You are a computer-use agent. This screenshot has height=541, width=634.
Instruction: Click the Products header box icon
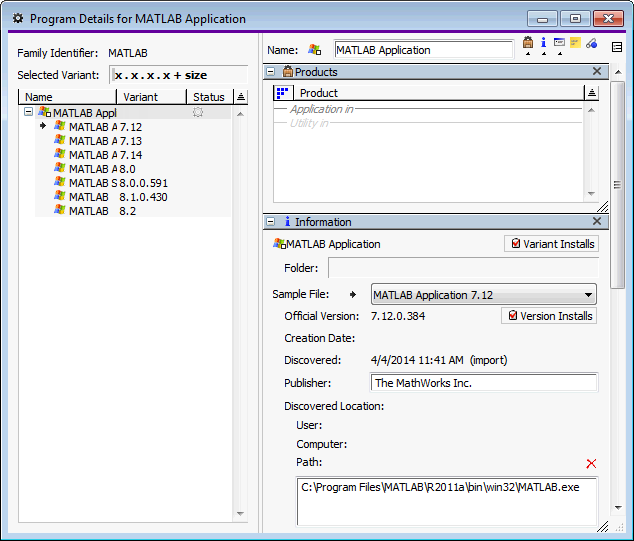(x=287, y=72)
